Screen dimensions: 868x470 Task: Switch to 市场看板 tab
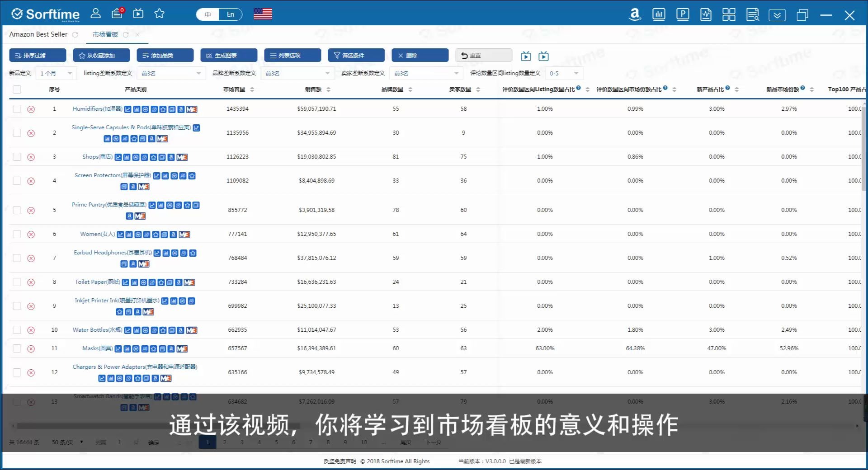[x=105, y=34]
